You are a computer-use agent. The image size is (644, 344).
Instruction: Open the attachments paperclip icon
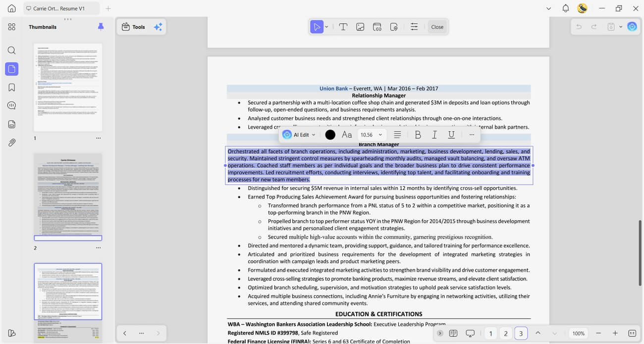(x=12, y=143)
